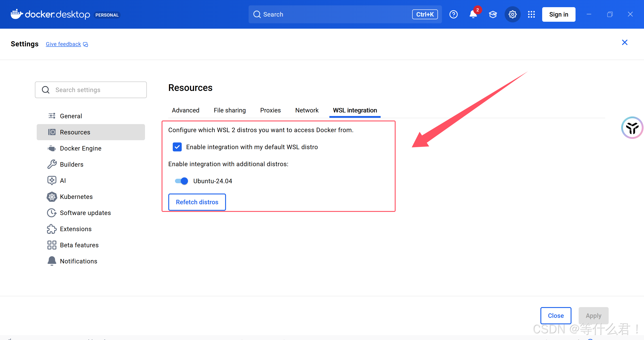Open the Learning center graduation cap icon
Image resolution: width=644 pixels, height=340 pixels.
[x=493, y=15]
